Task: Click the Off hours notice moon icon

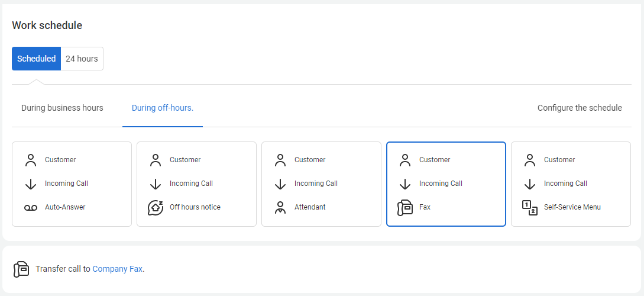Action: coord(156,208)
